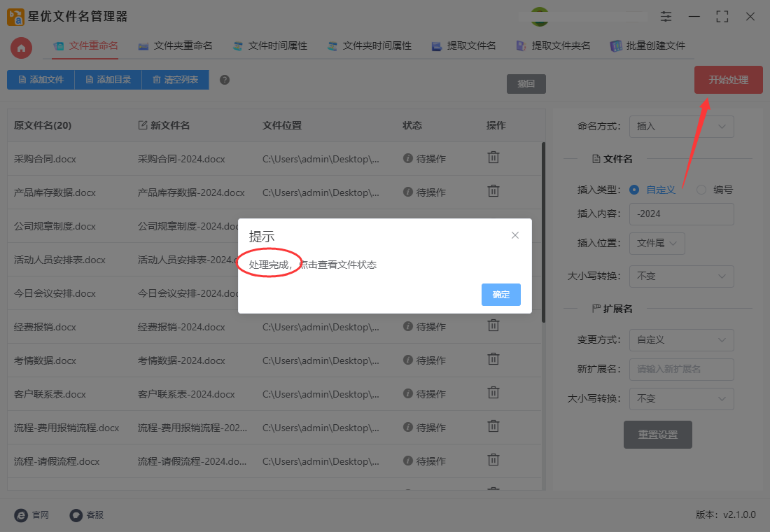Screen dimensions: 770x532
Task: Open the 提取文件名 tab
Action: (463, 45)
